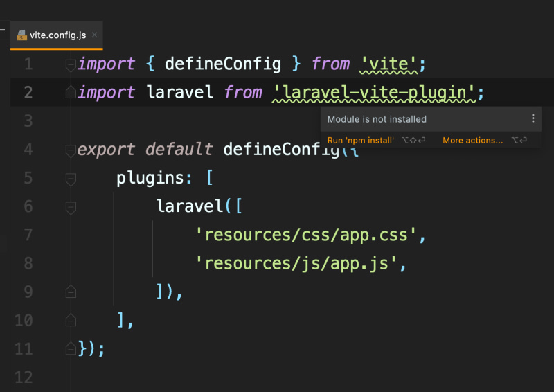
Task: Click the fold end marker at line 11
Action: pyautogui.click(x=71, y=349)
